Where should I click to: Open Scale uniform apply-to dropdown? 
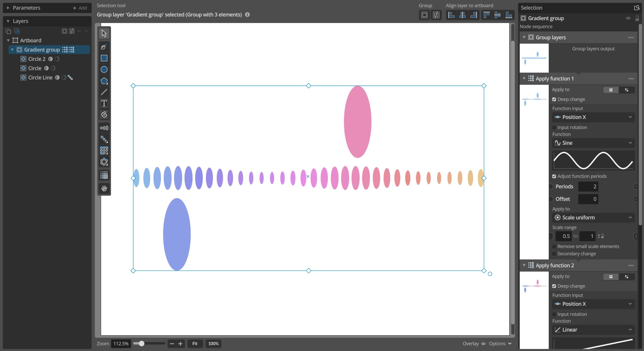593,218
